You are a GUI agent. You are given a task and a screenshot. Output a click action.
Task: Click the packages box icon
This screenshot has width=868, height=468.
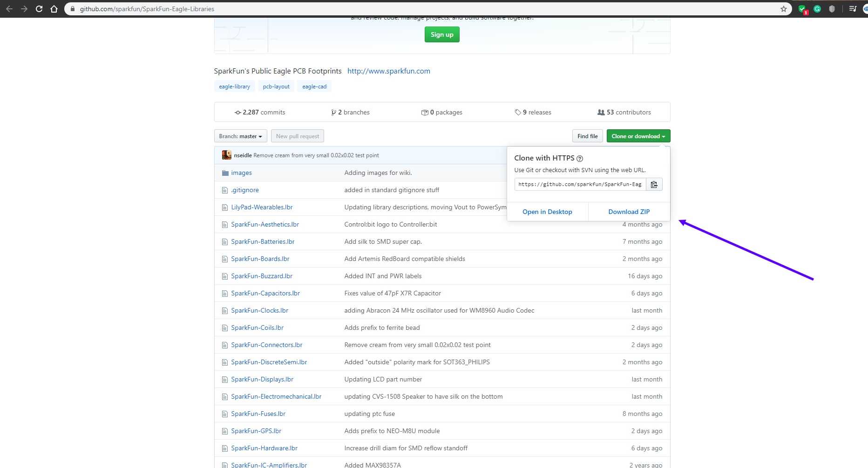tap(425, 113)
